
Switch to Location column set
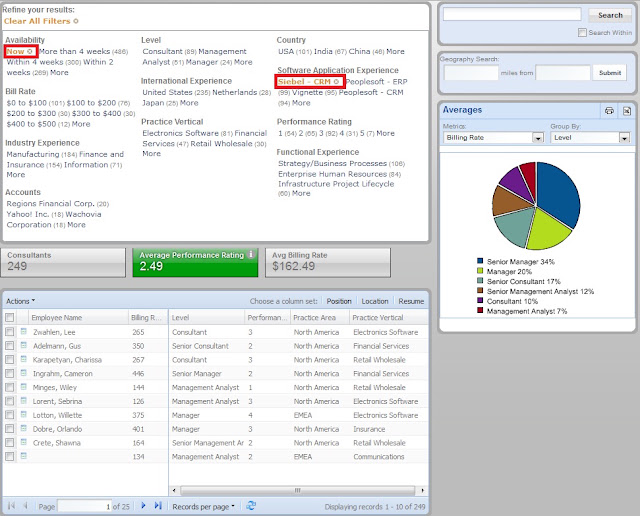coord(375,301)
